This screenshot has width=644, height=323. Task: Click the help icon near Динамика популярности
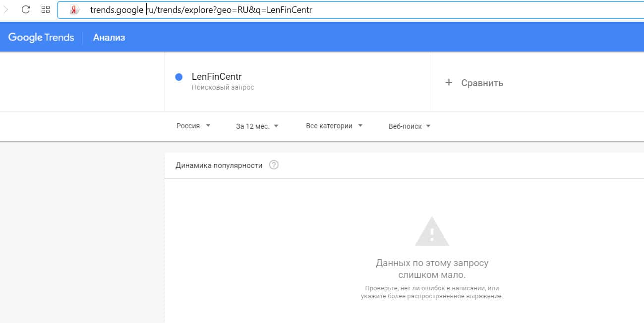[274, 165]
